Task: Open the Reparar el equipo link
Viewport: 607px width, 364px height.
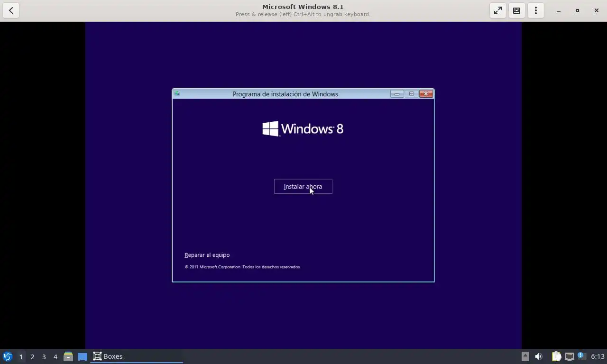Action: pyautogui.click(x=207, y=255)
